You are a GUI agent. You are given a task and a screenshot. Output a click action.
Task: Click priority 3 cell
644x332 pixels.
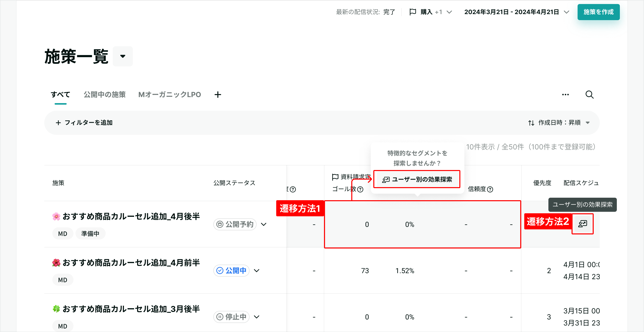tap(549, 317)
